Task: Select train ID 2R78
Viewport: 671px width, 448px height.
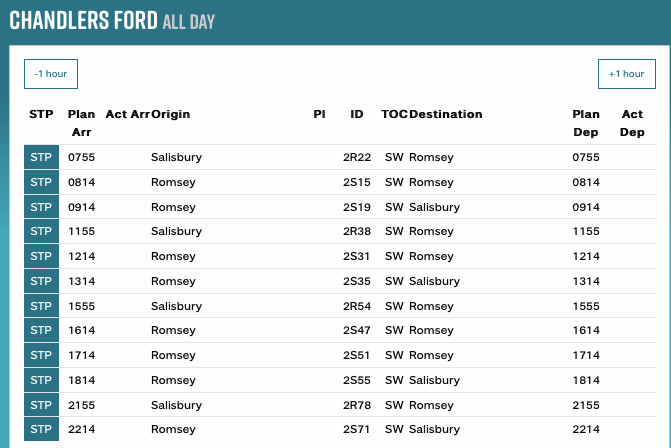Action: point(357,405)
